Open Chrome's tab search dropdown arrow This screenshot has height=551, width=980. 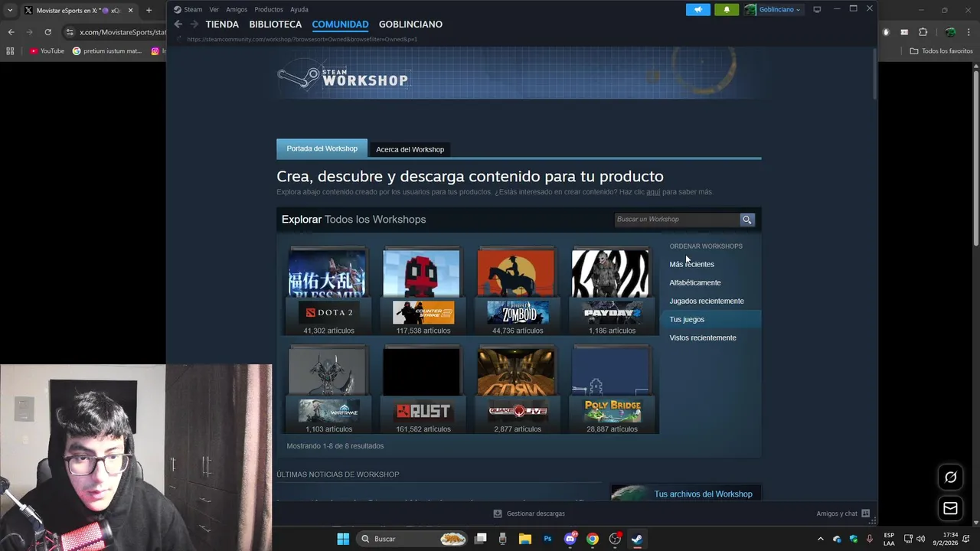pos(10,11)
